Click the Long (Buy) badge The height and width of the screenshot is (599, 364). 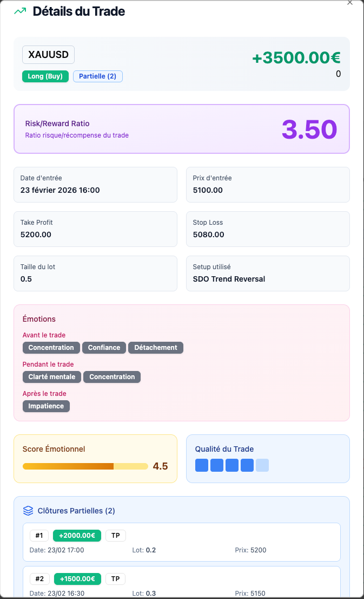45,76
